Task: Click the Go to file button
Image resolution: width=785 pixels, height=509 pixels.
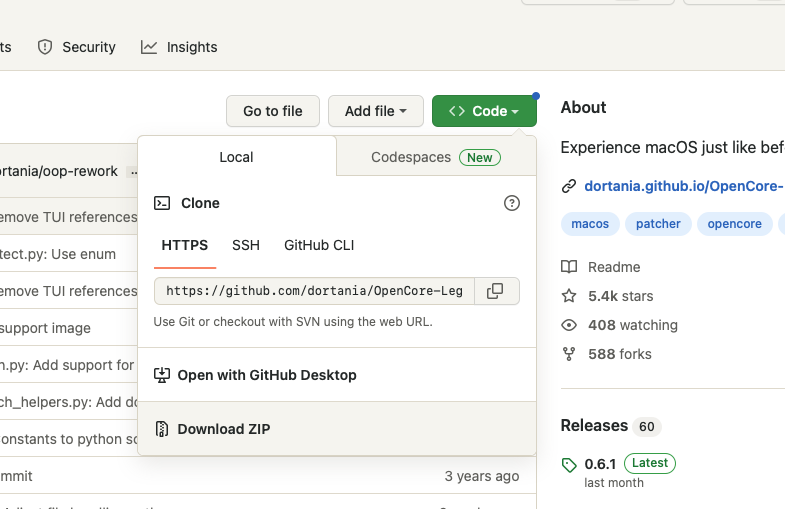Action: point(273,111)
